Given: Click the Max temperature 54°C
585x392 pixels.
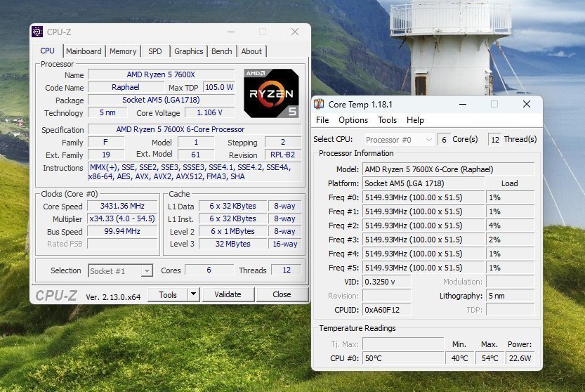Looking at the screenshot, I should 490,358.
